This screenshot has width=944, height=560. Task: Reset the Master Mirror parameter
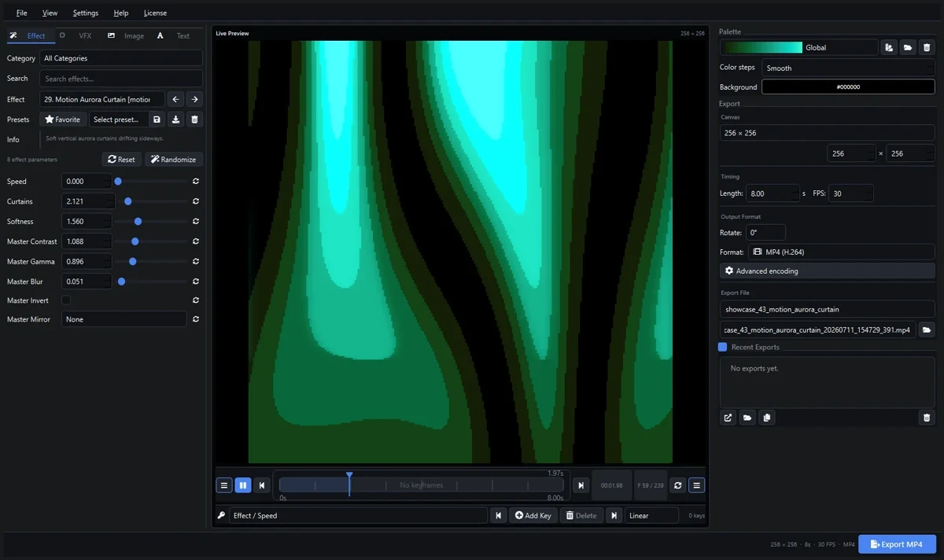196,319
